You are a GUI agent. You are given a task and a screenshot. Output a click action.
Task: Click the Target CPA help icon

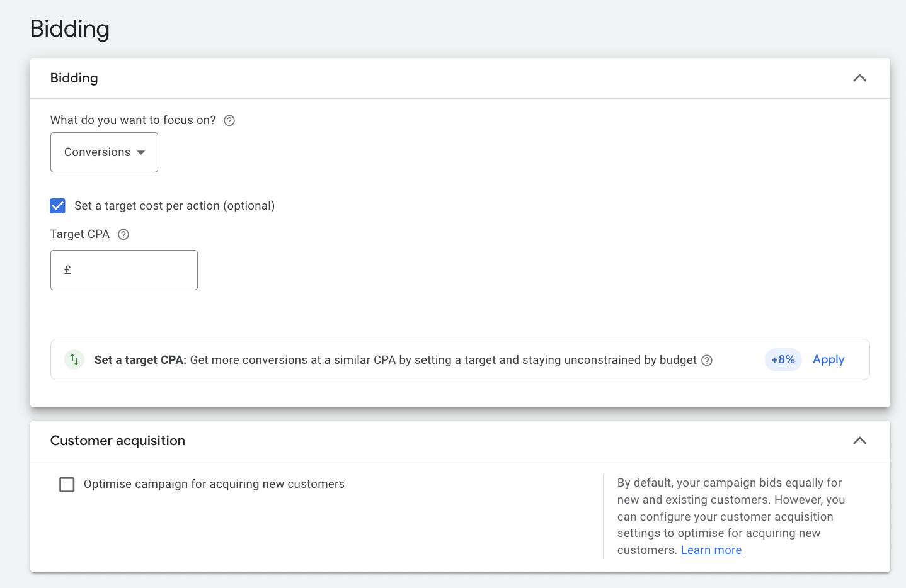(123, 234)
